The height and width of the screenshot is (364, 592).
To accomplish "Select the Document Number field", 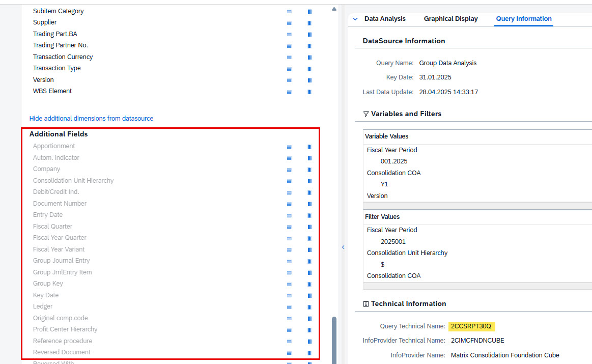I will point(60,203).
